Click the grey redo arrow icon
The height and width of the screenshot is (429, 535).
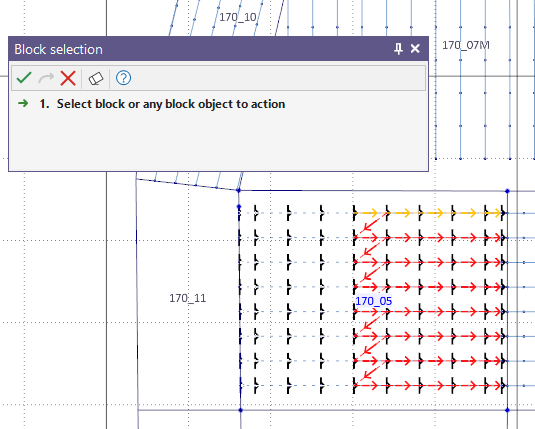click(x=46, y=78)
